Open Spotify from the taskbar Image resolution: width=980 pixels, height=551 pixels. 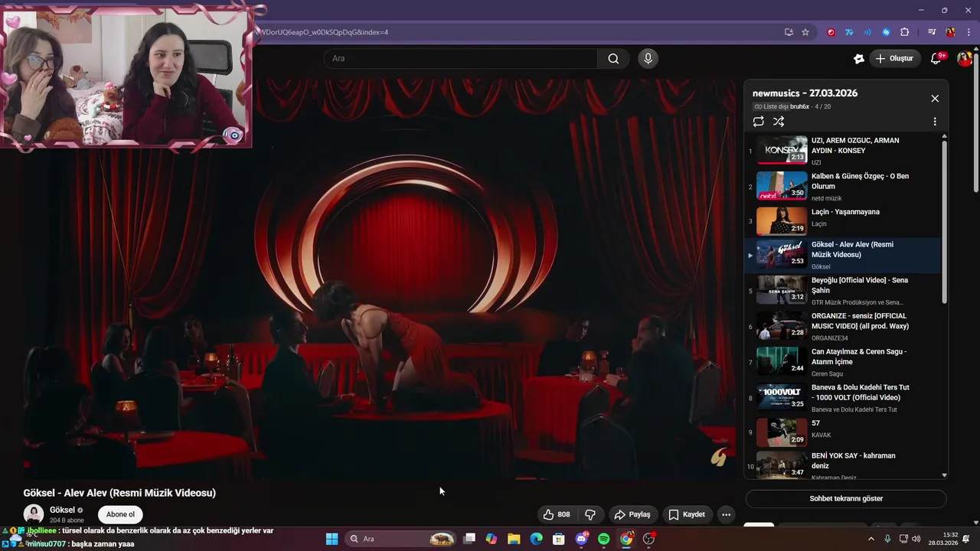[x=603, y=539]
